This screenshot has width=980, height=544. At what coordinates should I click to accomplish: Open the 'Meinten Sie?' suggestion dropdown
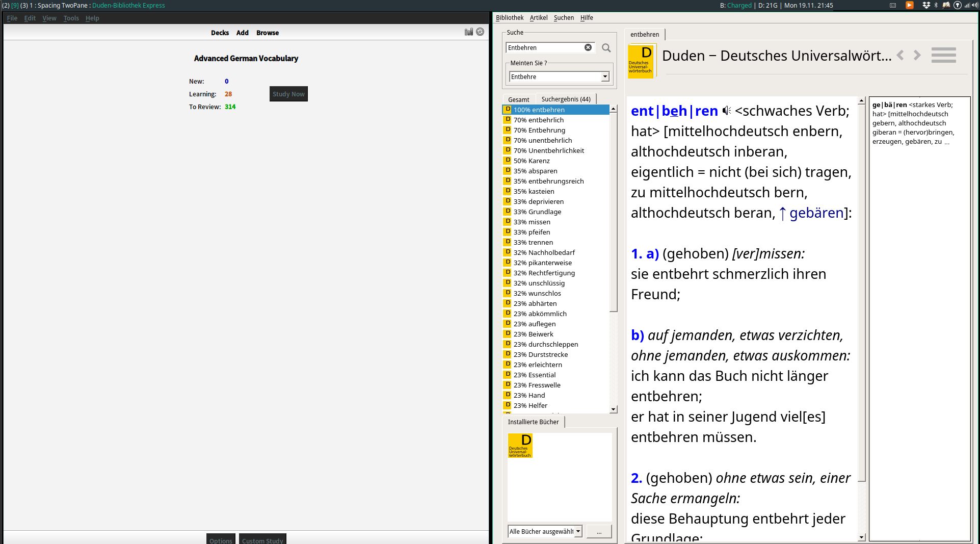604,76
